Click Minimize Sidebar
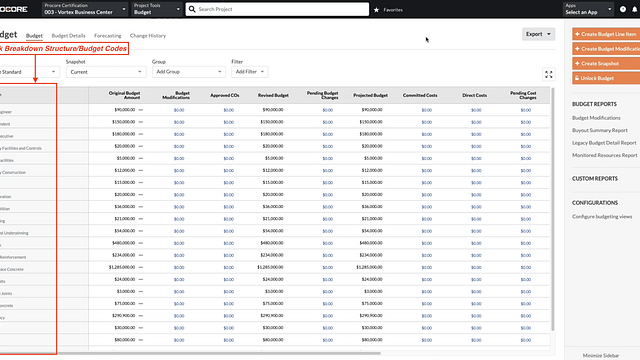The height and width of the screenshot is (360, 640). point(600,356)
